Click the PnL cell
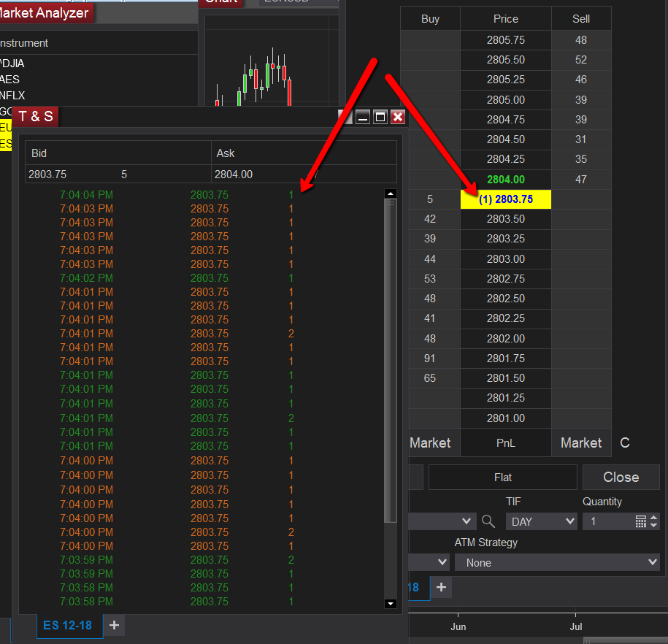This screenshot has width=668, height=644. pos(506,442)
